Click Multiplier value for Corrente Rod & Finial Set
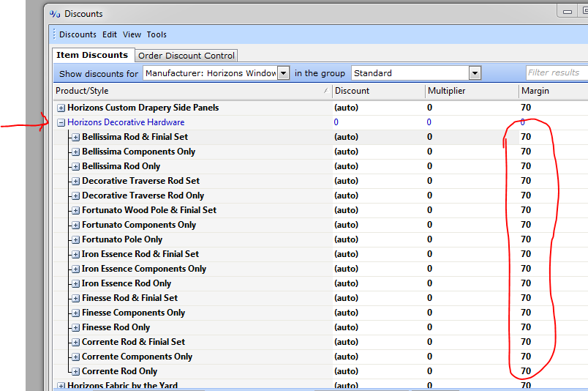588x391 pixels. point(429,342)
